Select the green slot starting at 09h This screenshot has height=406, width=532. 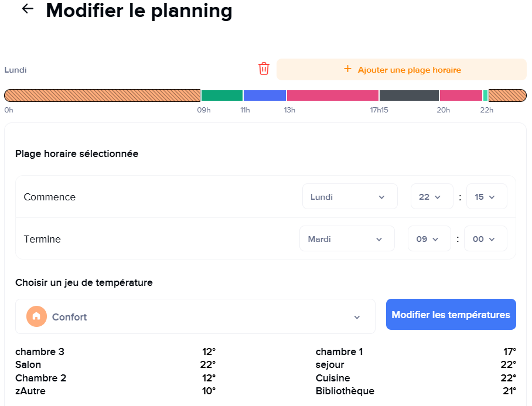coord(221,95)
